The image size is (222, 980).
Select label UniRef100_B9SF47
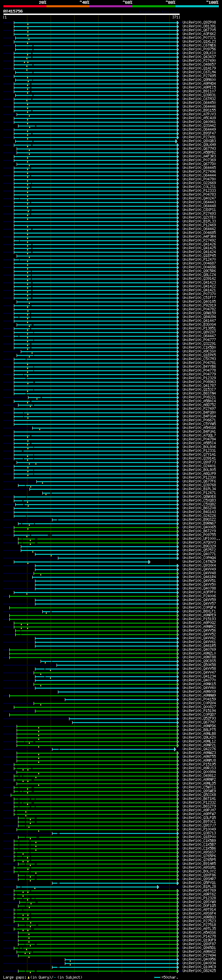[199, 133]
